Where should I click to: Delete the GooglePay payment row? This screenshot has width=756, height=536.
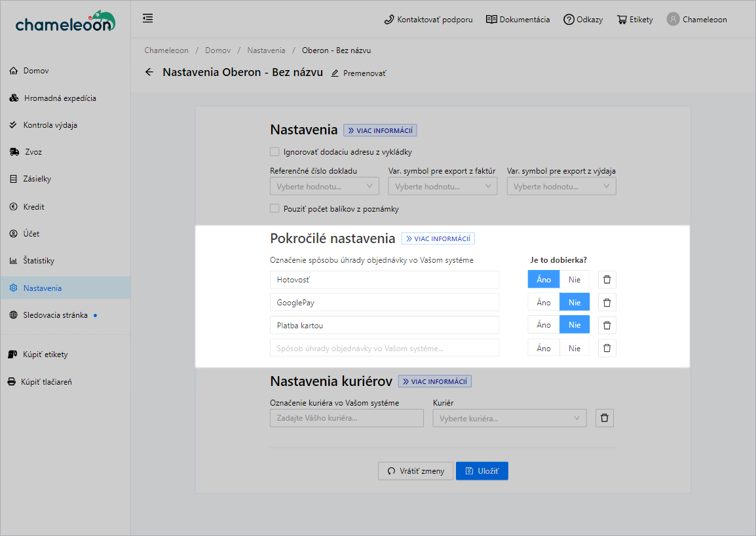click(x=607, y=302)
